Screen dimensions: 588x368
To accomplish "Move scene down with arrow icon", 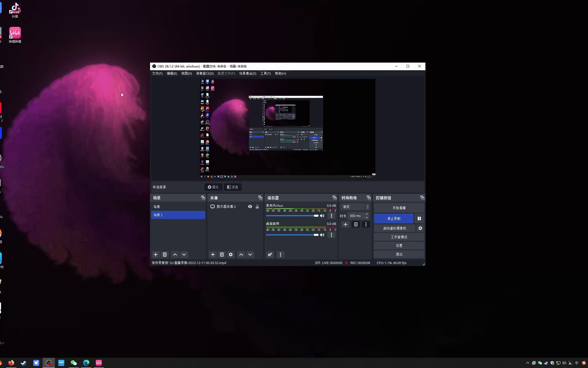I will click(x=184, y=255).
